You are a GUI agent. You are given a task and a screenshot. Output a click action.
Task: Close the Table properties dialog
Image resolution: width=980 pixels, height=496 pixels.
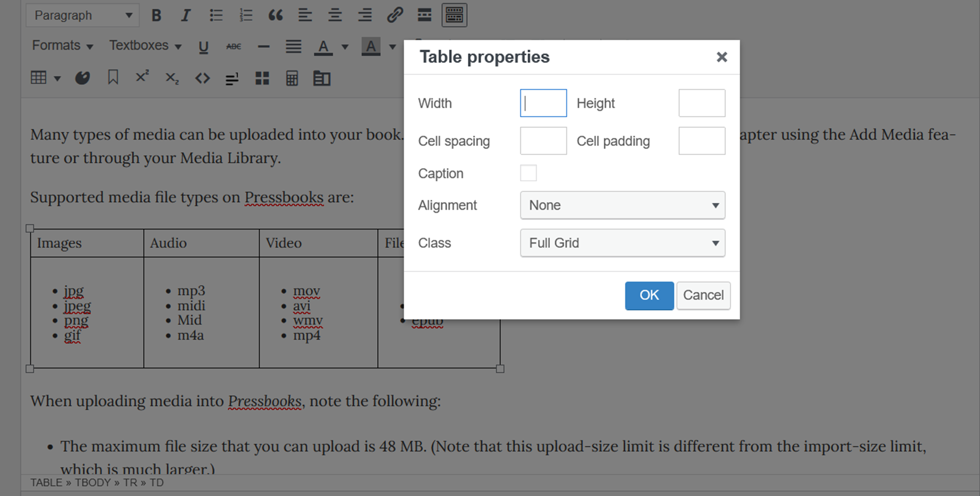(x=721, y=57)
